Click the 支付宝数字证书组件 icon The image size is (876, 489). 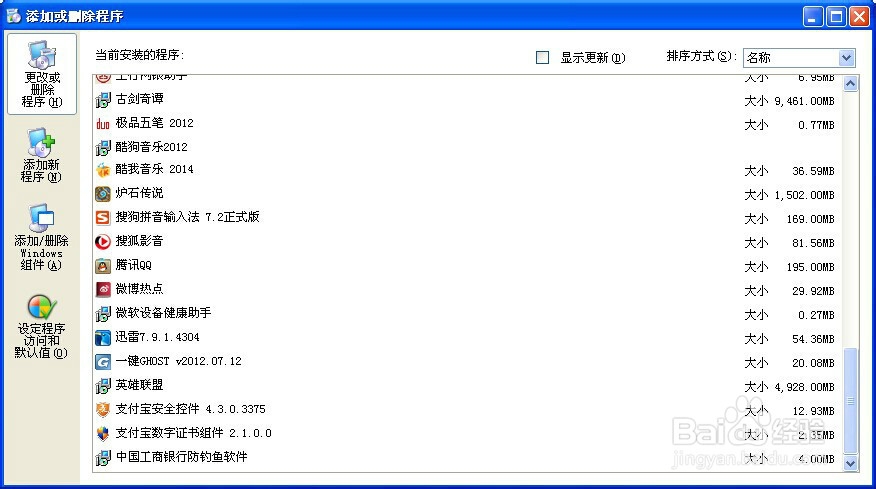(103, 434)
